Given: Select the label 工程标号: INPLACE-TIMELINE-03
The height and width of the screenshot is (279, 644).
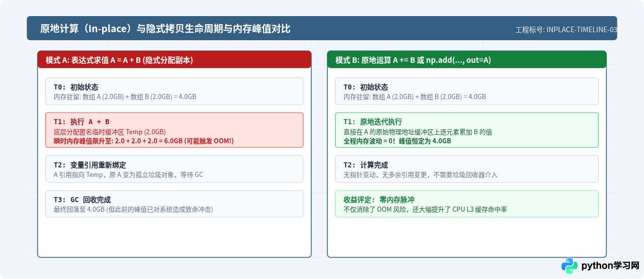Looking at the screenshot, I should click(x=567, y=30).
